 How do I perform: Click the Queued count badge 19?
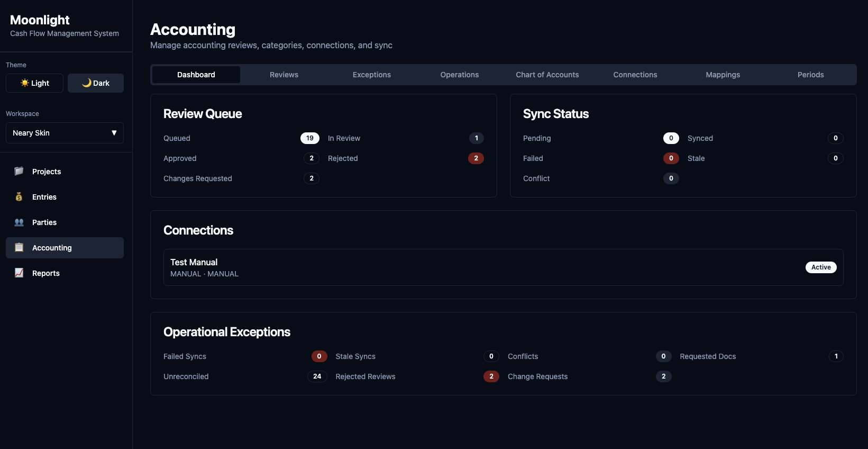pos(310,138)
